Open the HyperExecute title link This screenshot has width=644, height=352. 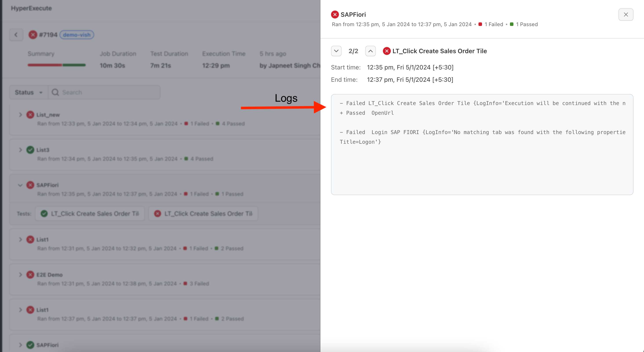(x=31, y=8)
